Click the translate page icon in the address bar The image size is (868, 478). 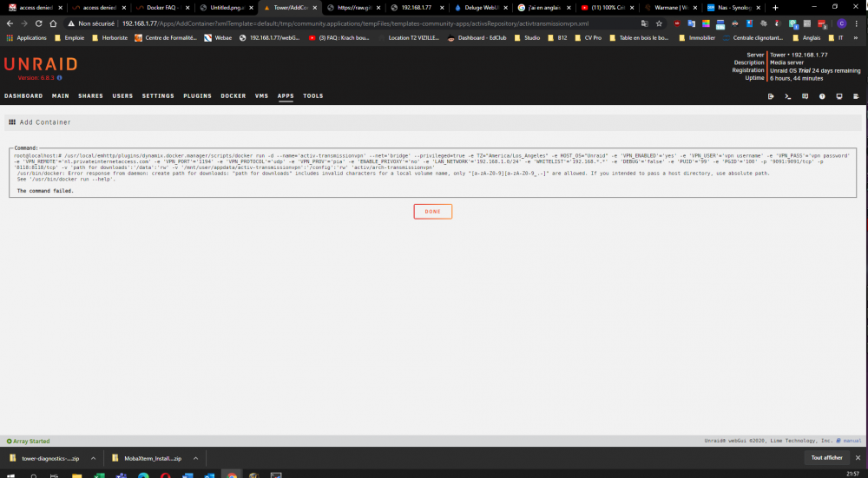[x=644, y=23]
